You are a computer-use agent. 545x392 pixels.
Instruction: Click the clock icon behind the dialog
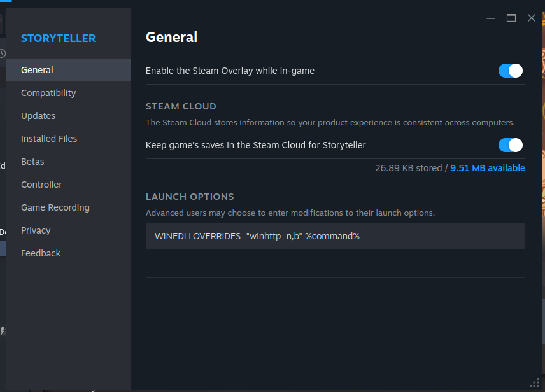click(3, 53)
